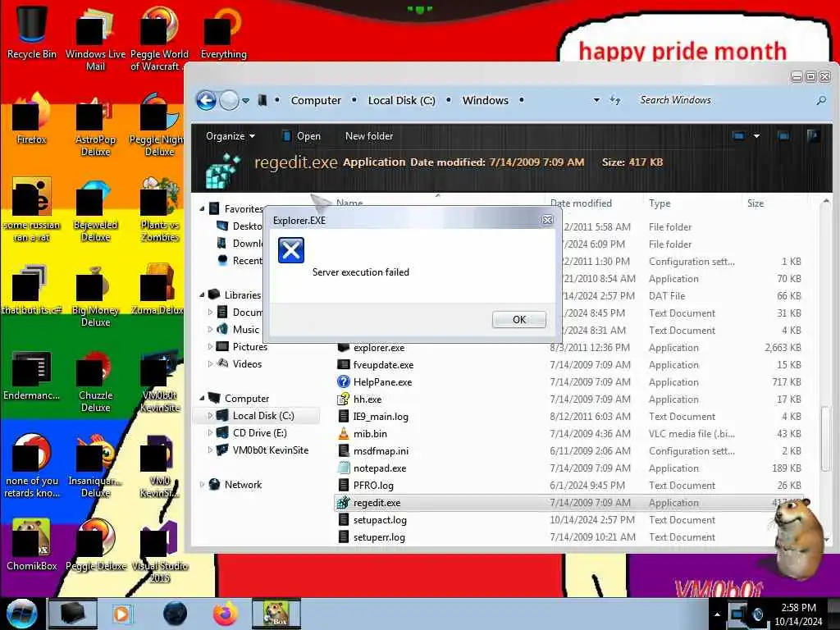Collapse the Favorites tree group
840x630 pixels.
coord(202,208)
